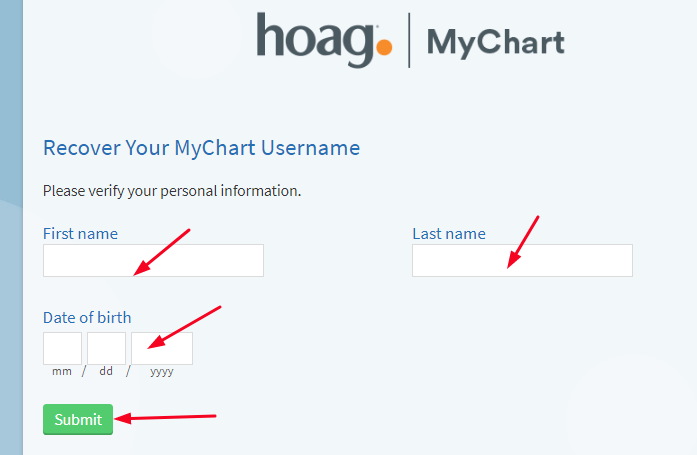Focus the Last name input field
This screenshot has height=455, width=697.
tap(522, 260)
